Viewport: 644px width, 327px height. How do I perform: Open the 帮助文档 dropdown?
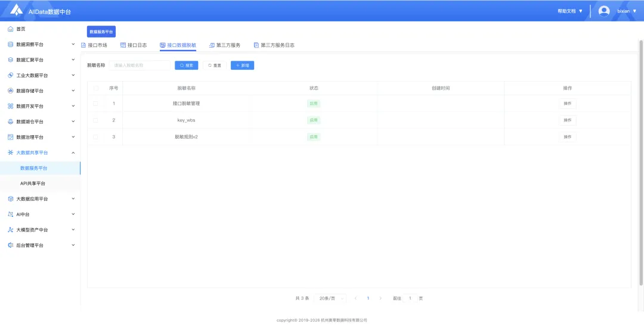click(570, 11)
